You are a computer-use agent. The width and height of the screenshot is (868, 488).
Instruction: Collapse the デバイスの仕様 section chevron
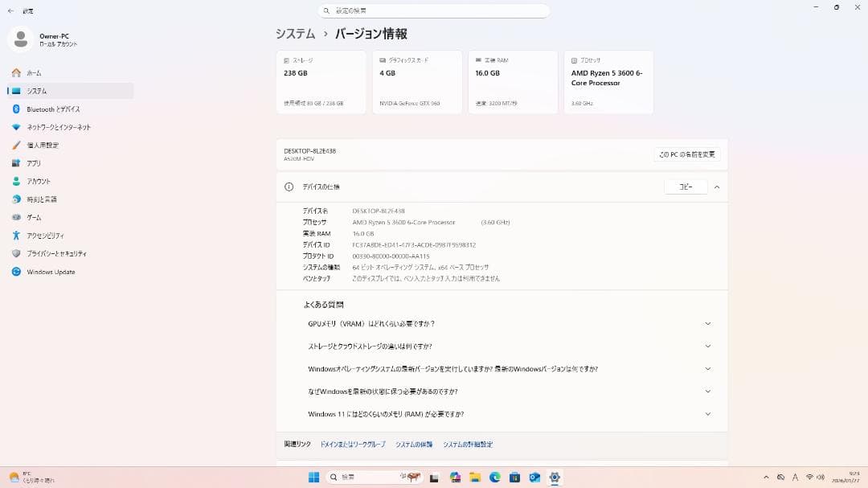click(717, 187)
